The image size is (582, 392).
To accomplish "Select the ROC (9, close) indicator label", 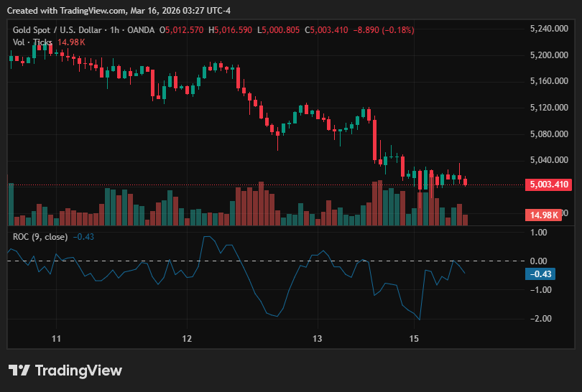I will tap(40, 237).
